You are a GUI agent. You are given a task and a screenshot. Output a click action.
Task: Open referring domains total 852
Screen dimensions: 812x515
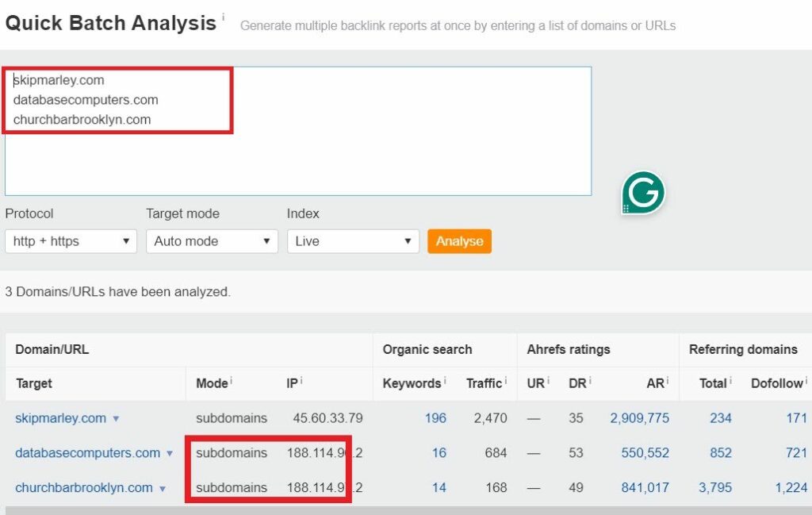point(720,453)
